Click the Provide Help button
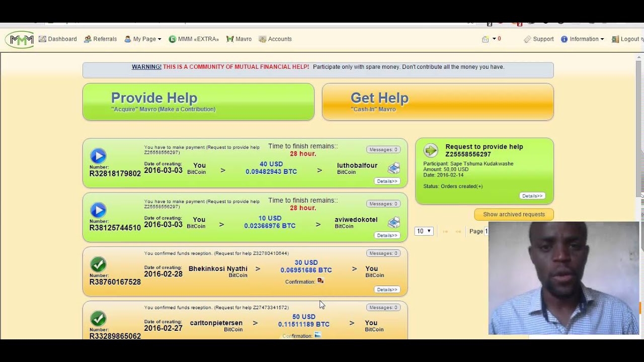Screen dimensions: 644x362 tap(198, 102)
